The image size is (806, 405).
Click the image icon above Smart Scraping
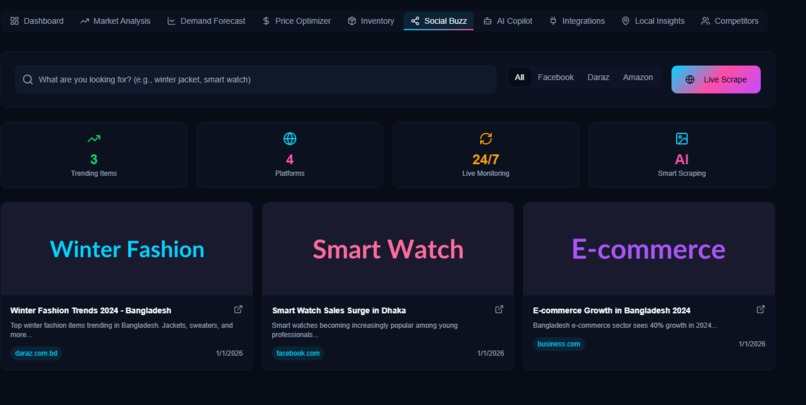click(x=682, y=139)
